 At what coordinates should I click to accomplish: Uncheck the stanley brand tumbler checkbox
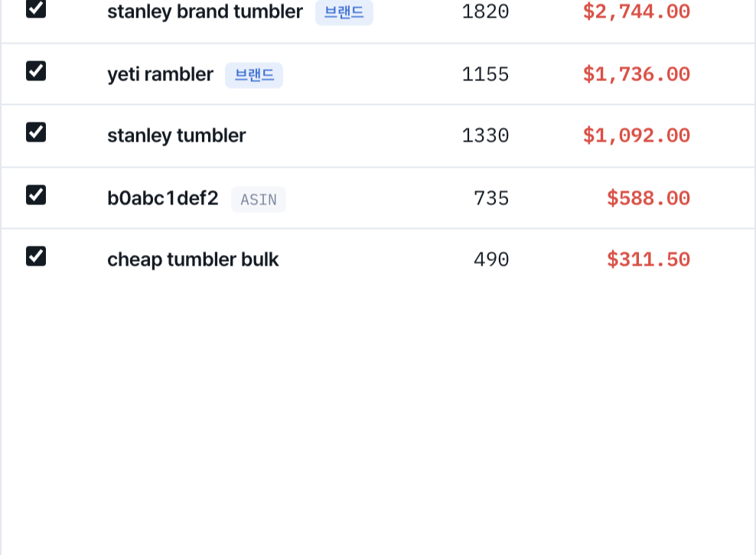36,8
